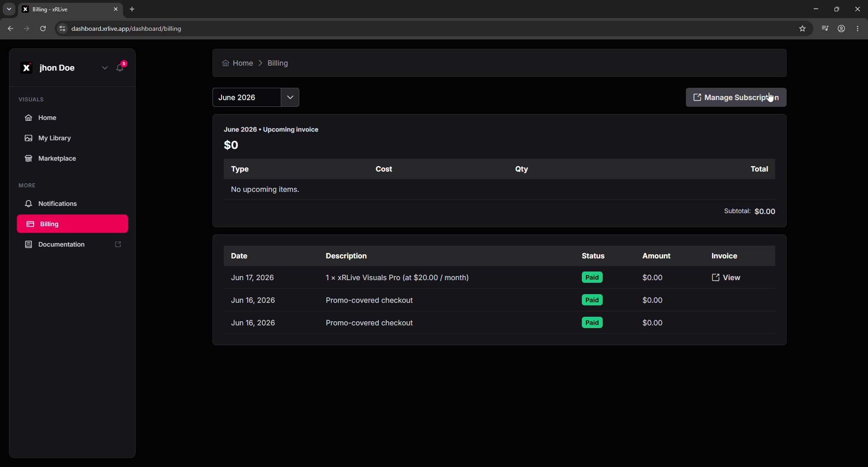The height and width of the screenshot is (467, 868).
Task: Open the browser three-dot menu
Action: (x=858, y=29)
